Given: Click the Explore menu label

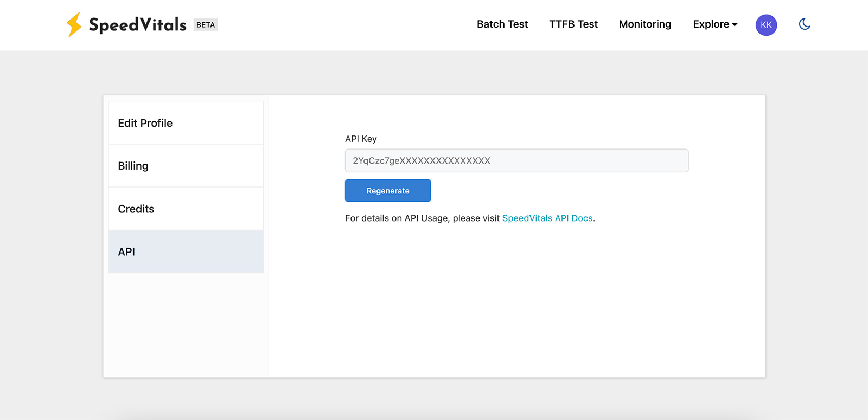Looking at the screenshot, I should point(711,24).
